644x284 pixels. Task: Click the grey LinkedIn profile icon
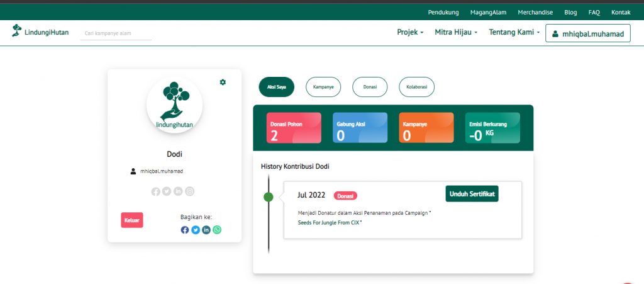click(x=178, y=191)
